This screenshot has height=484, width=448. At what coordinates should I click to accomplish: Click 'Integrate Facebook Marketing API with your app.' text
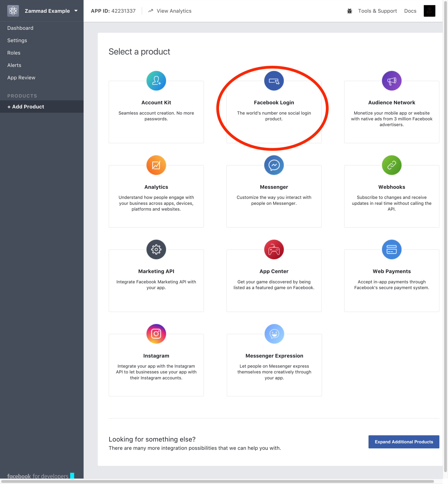pyautogui.click(x=156, y=285)
